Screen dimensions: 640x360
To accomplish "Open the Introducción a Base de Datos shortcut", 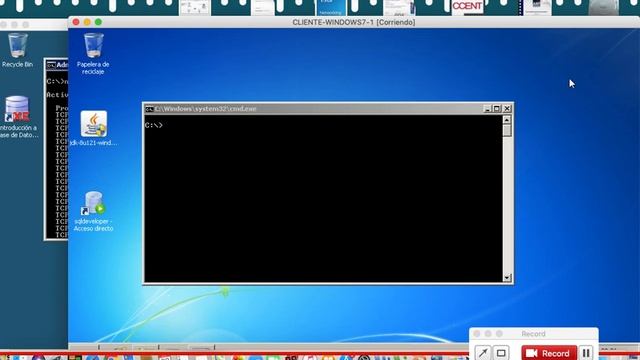I will (x=18, y=117).
